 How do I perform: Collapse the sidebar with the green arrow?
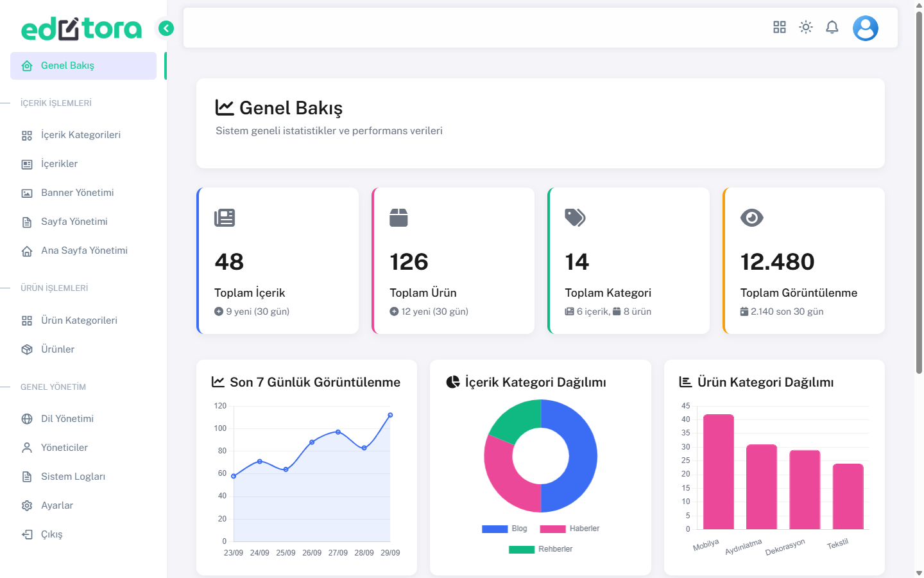click(166, 28)
